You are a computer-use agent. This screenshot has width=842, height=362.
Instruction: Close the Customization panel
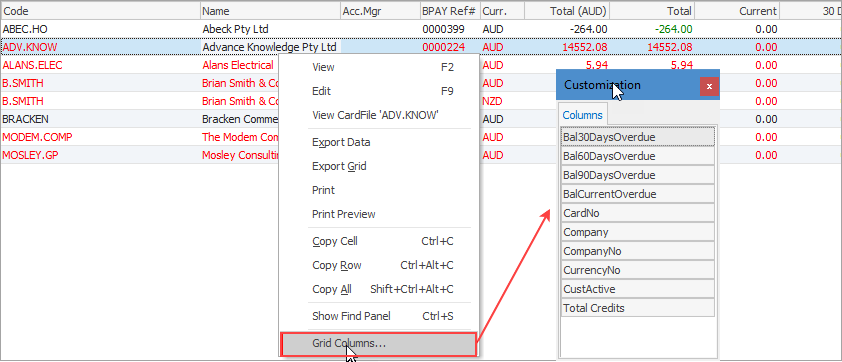click(709, 86)
